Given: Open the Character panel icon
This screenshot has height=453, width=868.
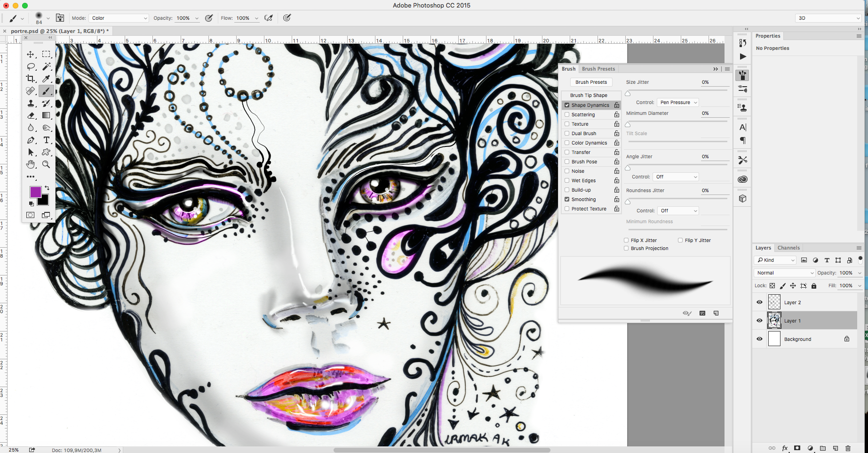Looking at the screenshot, I should click(743, 127).
